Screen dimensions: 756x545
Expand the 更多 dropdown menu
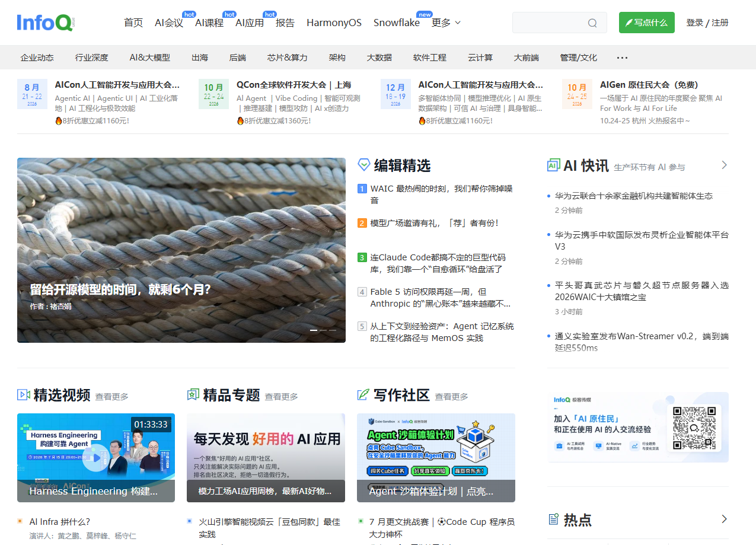click(x=446, y=23)
